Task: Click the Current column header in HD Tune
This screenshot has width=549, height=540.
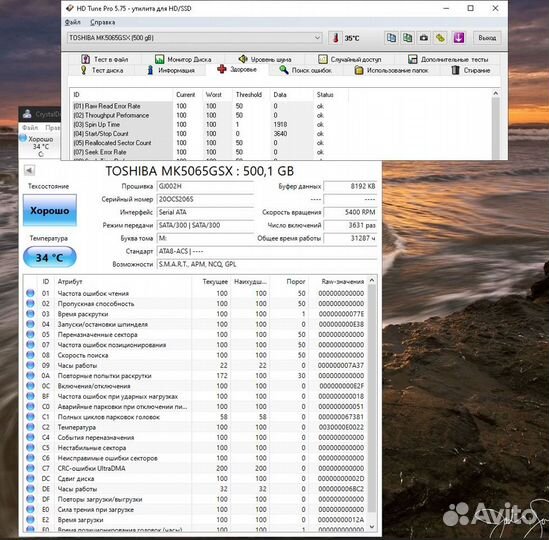Action: coord(186,95)
